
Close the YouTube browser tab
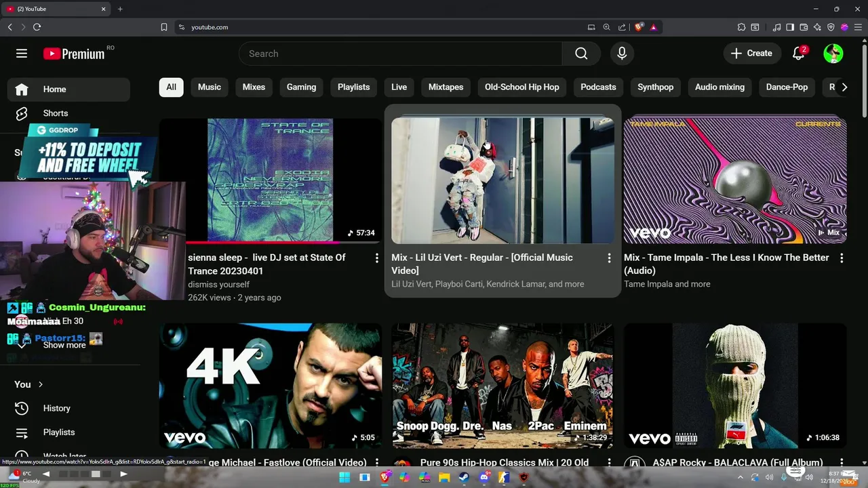click(x=104, y=9)
